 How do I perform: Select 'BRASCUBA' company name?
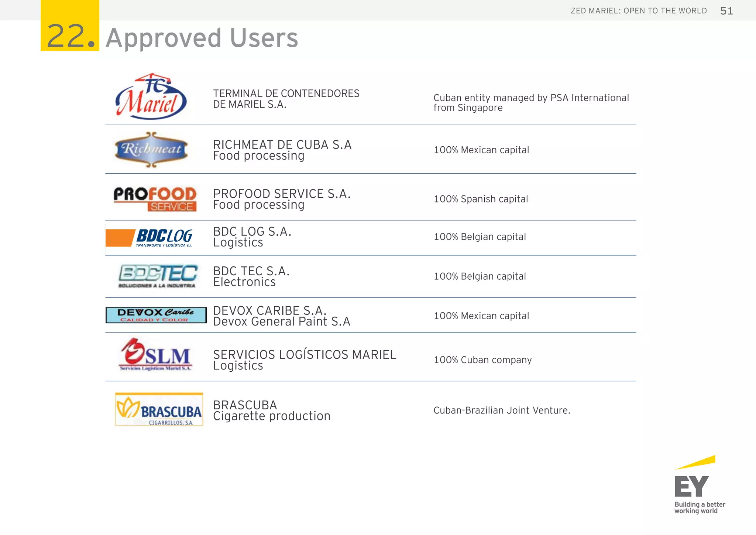point(245,405)
